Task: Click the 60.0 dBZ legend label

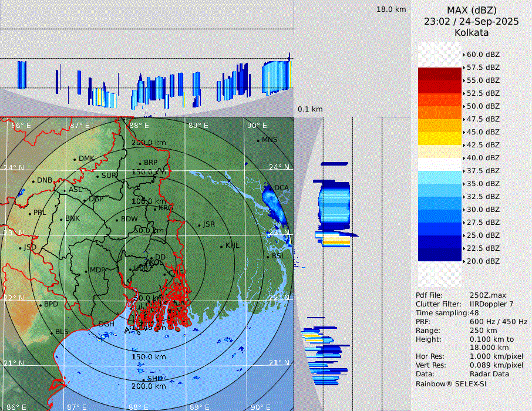Action: [x=483, y=55]
